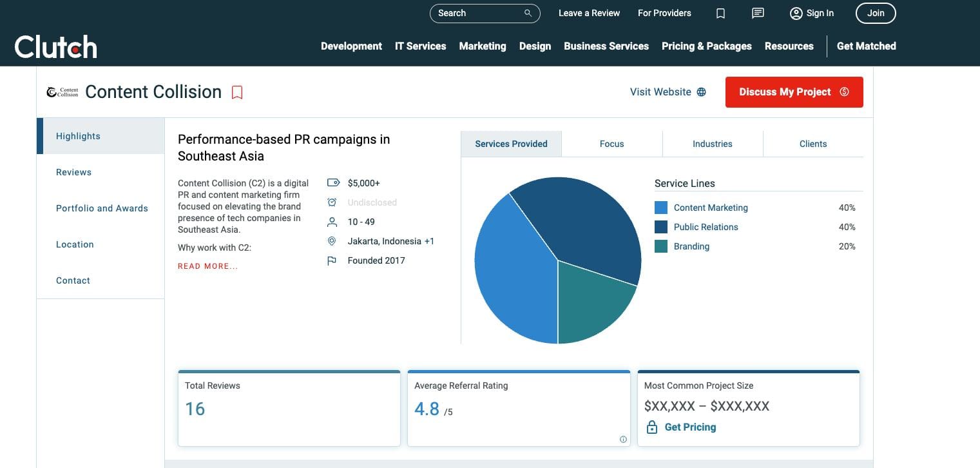This screenshot has height=468, width=980.
Task: Open the Resources menu
Action: click(x=789, y=46)
